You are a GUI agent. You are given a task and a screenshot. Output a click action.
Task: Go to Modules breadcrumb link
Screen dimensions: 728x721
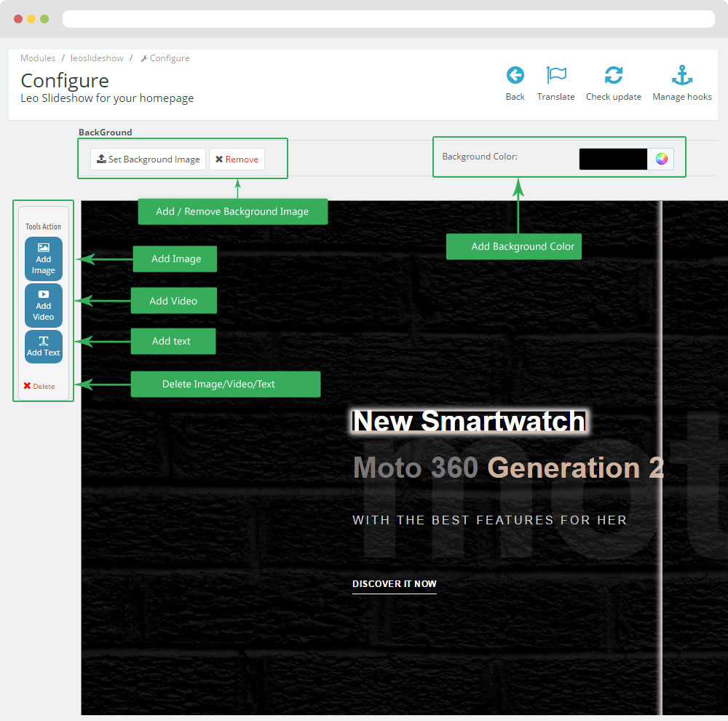pyautogui.click(x=38, y=58)
